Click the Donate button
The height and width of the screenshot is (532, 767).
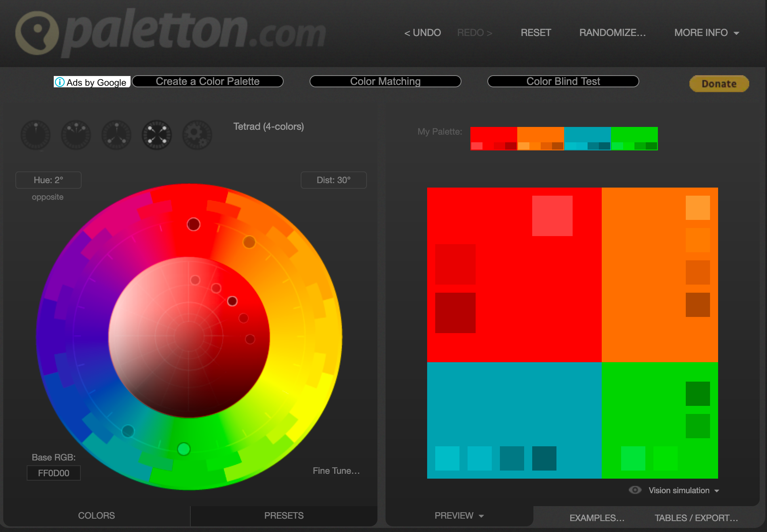(719, 84)
